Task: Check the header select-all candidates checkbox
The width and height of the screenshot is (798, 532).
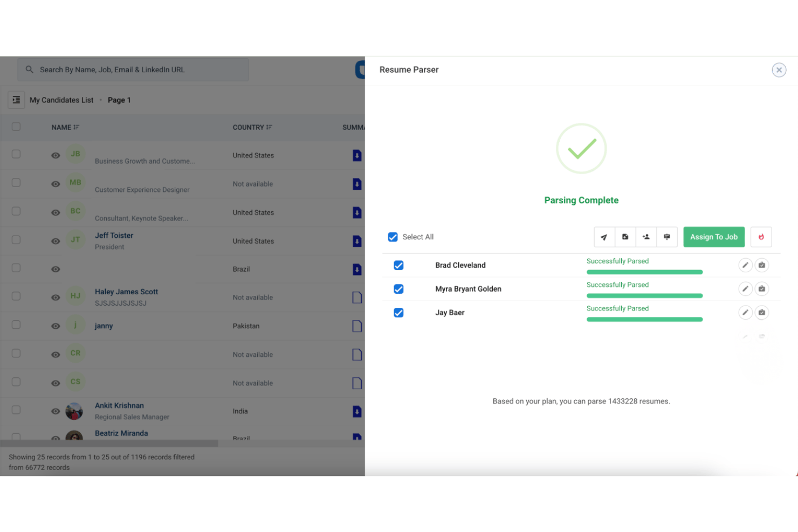Action: [x=16, y=127]
